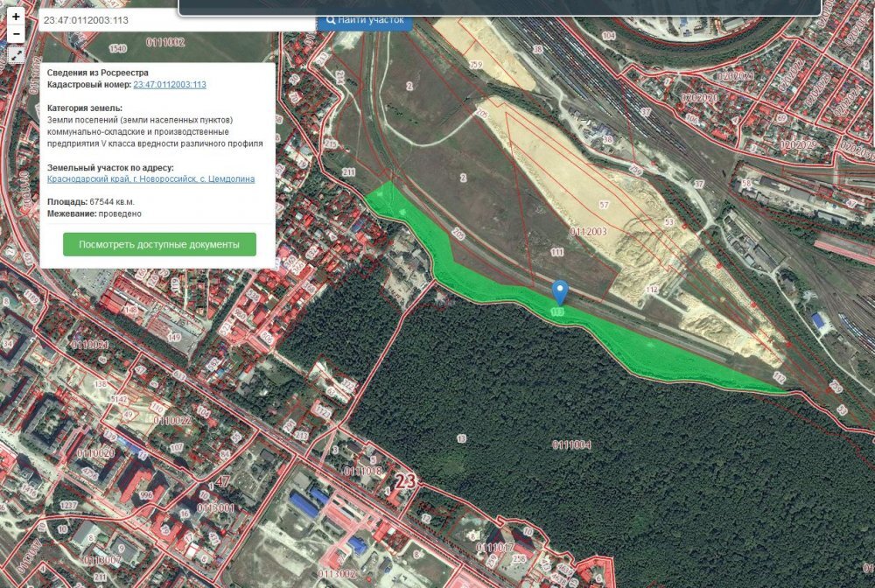Image resolution: width=875 pixels, height=588 pixels.
Task: Click quarter label 0111002 at top
Action: pos(165,42)
